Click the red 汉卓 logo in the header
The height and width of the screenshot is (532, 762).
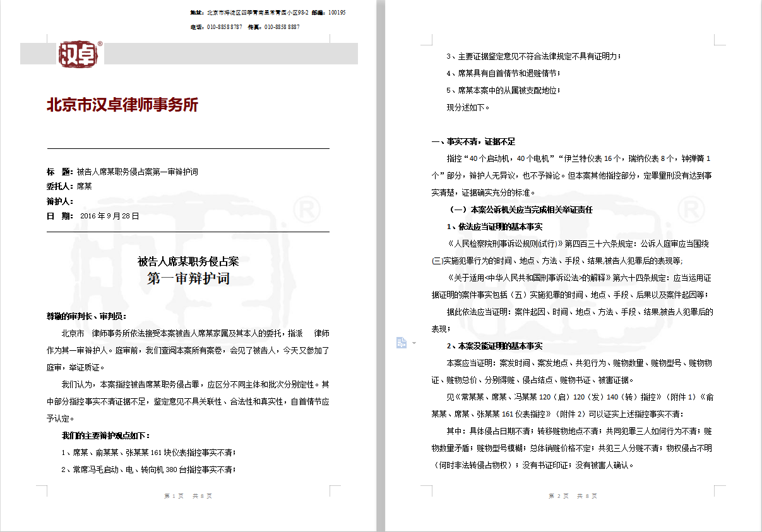[79, 54]
